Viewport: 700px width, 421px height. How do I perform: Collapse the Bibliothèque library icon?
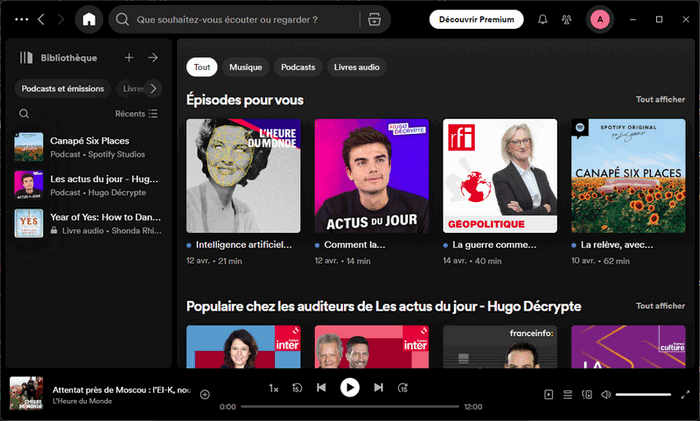pos(26,58)
